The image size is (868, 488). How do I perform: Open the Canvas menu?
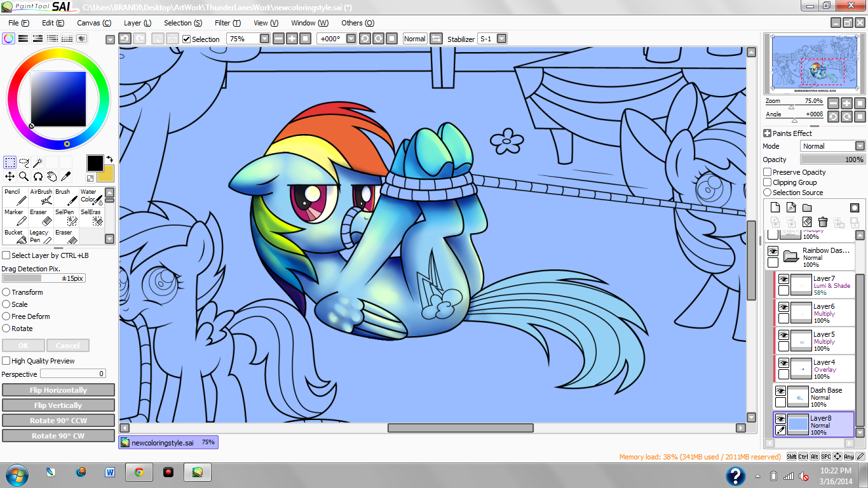coord(94,23)
